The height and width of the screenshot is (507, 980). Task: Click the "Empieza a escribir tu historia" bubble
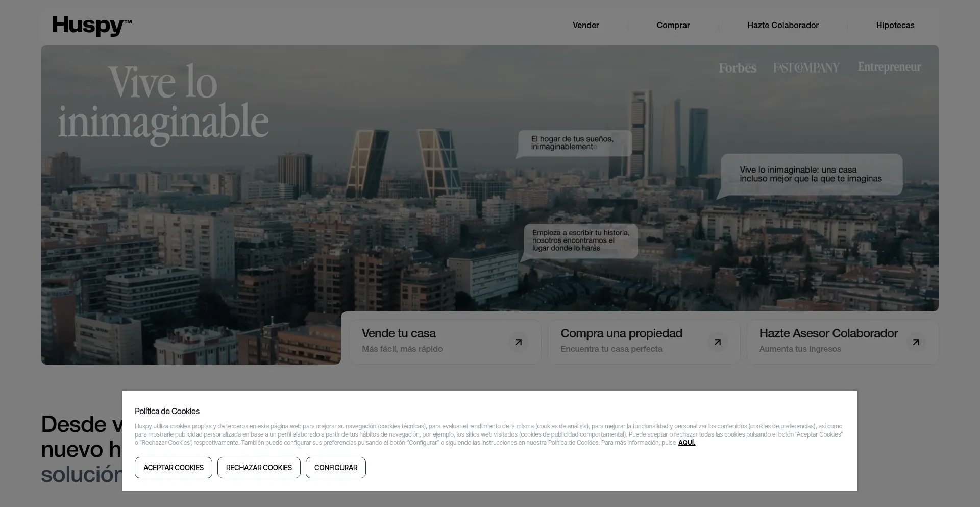point(580,240)
